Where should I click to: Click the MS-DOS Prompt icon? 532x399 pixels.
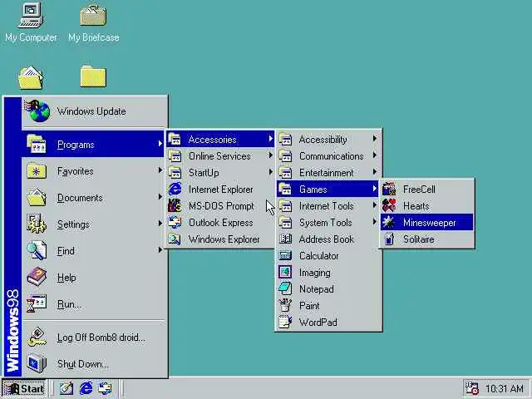pos(175,205)
